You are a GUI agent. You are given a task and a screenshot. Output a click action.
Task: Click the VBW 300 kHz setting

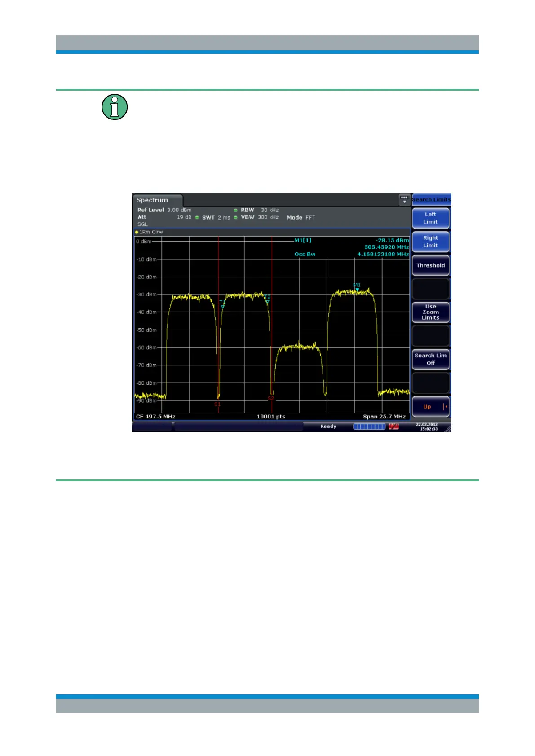(260, 217)
